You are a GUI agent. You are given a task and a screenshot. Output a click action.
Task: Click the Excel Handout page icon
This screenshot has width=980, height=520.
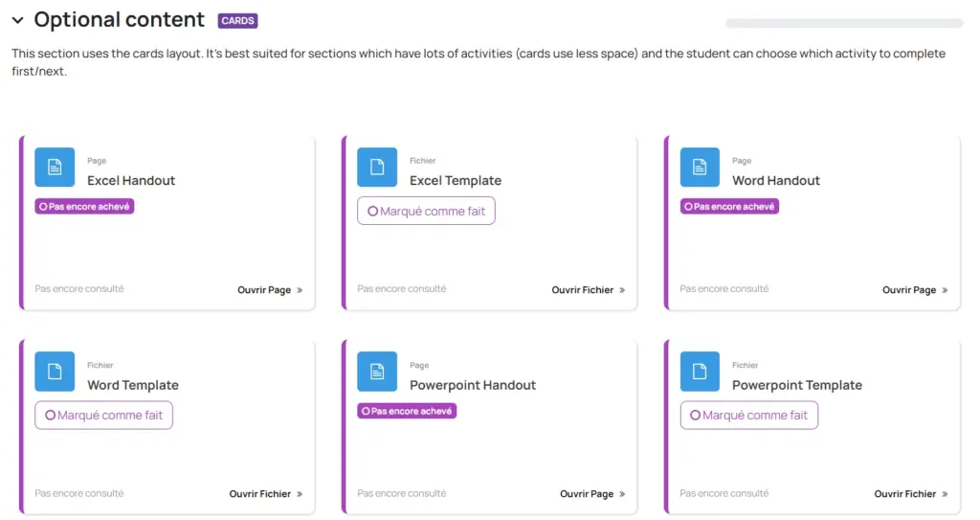[x=55, y=168]
